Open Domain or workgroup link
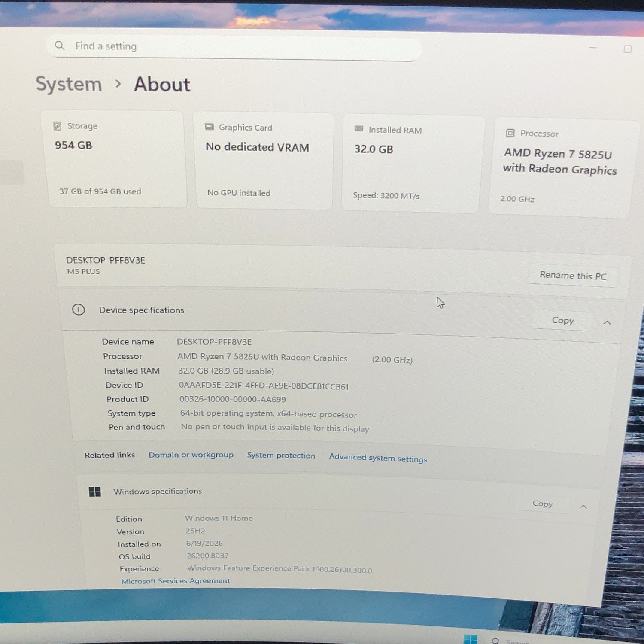 point(191,455)
